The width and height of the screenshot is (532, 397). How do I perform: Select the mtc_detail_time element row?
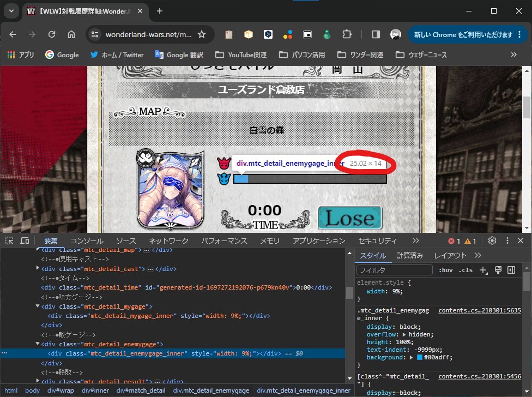172,287
